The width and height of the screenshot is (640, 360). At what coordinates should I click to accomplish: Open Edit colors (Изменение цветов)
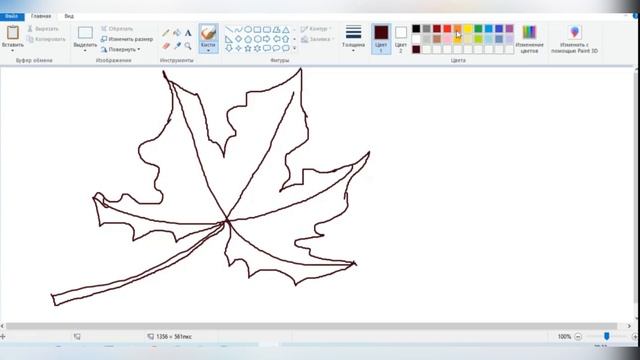[529, 39]
